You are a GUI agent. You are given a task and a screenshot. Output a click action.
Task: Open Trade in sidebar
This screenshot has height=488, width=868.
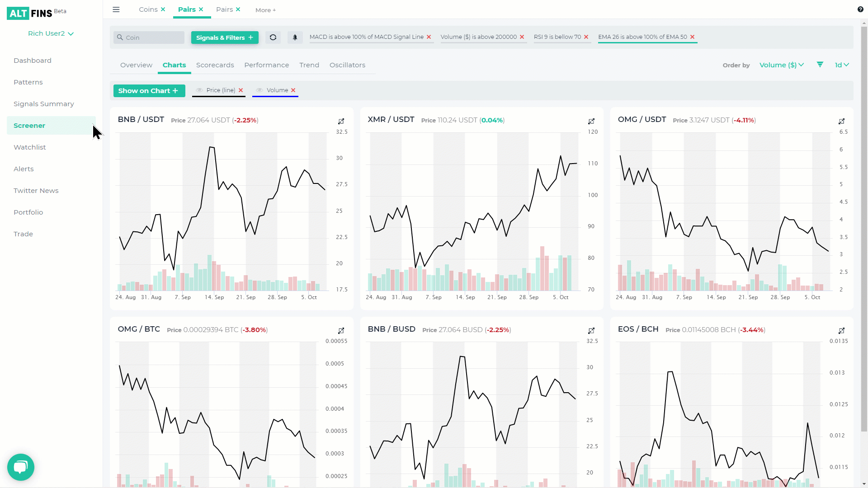[23, 234]
